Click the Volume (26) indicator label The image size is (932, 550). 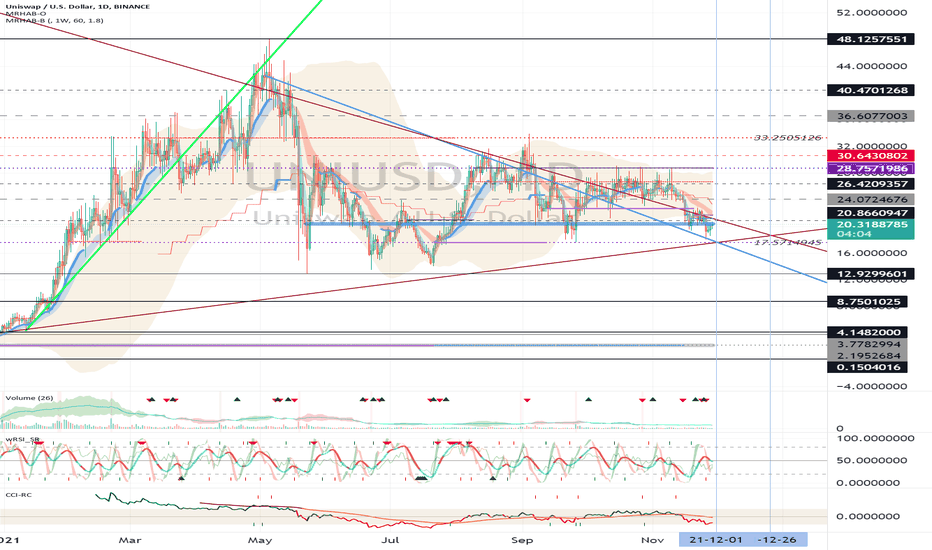[x=29, y=398]
